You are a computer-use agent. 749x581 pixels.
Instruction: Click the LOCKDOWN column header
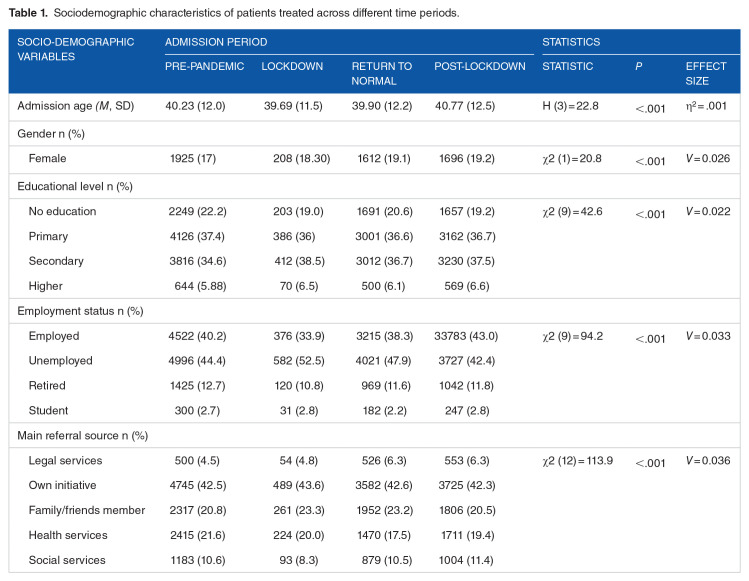pos(291,66)
